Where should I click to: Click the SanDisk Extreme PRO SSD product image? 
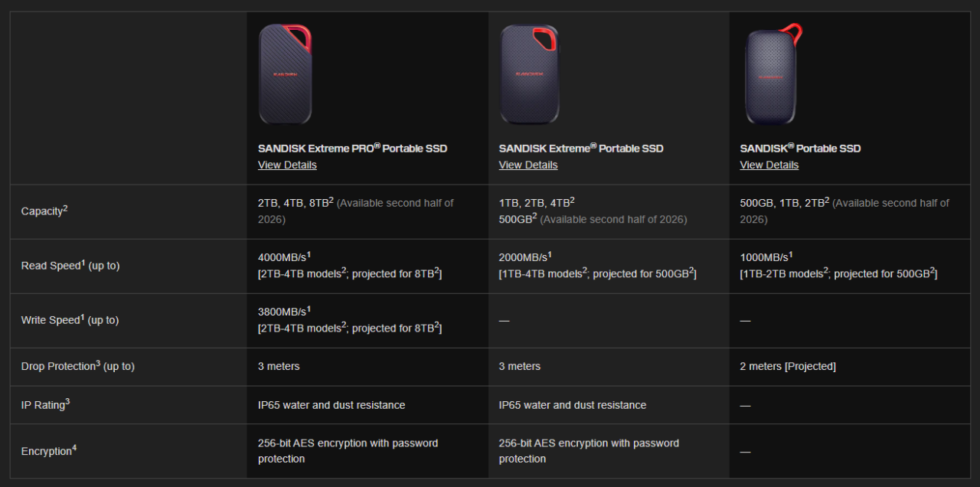(x=285, y=74)
